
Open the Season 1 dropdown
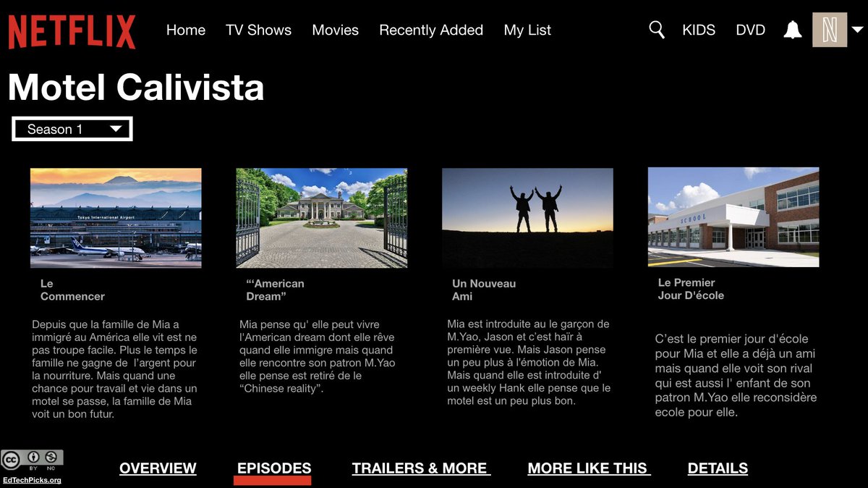[72, 129]
